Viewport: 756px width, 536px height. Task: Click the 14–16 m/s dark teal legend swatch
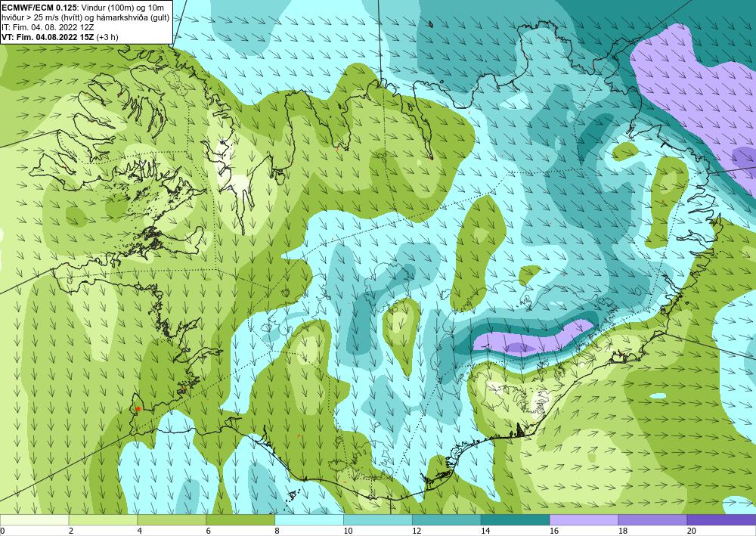516,519
